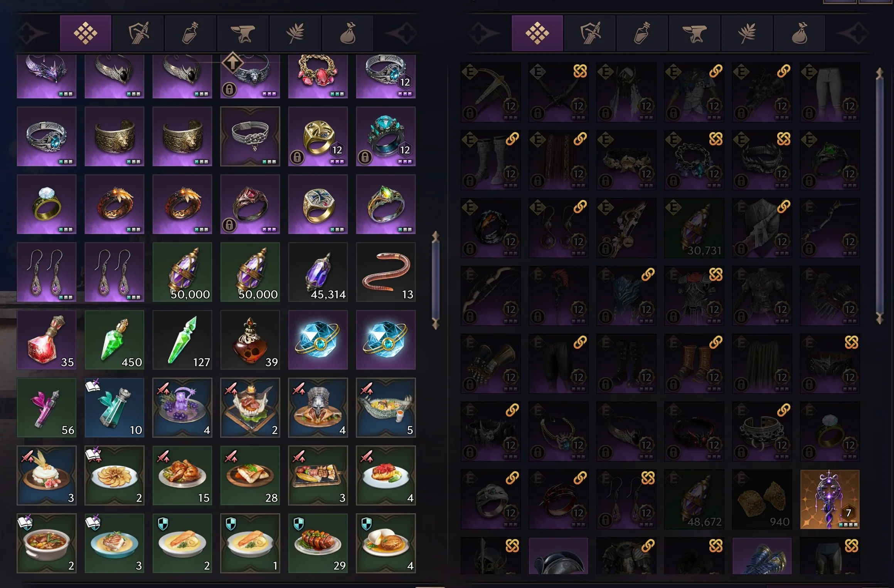Choose the roast chicken dish stack of 15
The image size is (894, 588).
[x=182, y=475]
